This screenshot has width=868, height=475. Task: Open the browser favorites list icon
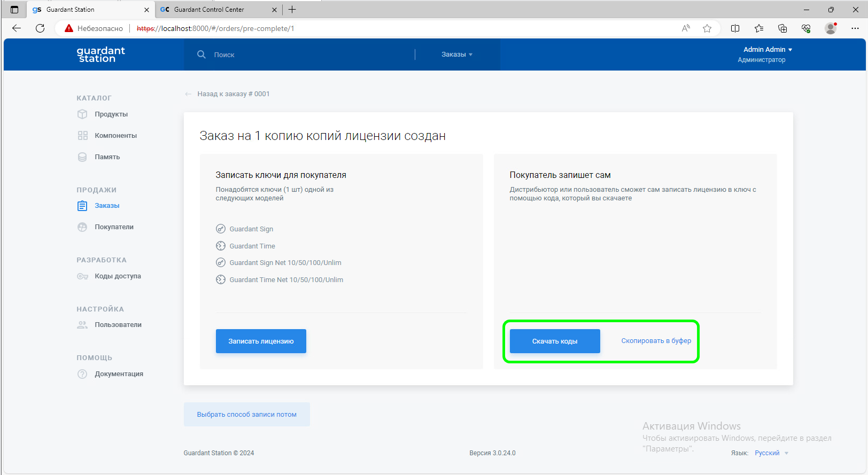759,28
